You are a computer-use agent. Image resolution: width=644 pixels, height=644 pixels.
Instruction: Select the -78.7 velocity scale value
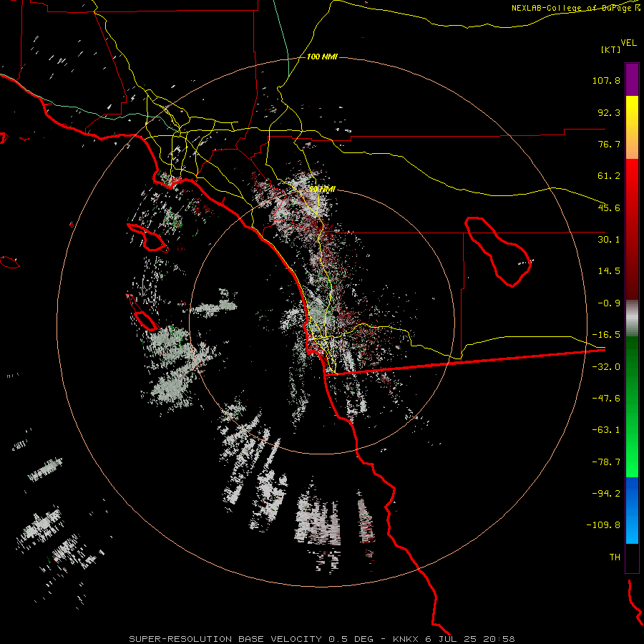pos(606,462)
